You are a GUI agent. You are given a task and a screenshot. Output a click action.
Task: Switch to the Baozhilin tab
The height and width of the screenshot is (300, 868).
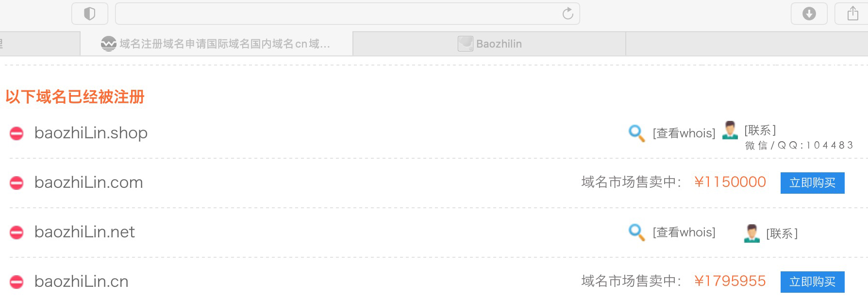(x=489, y=44)
